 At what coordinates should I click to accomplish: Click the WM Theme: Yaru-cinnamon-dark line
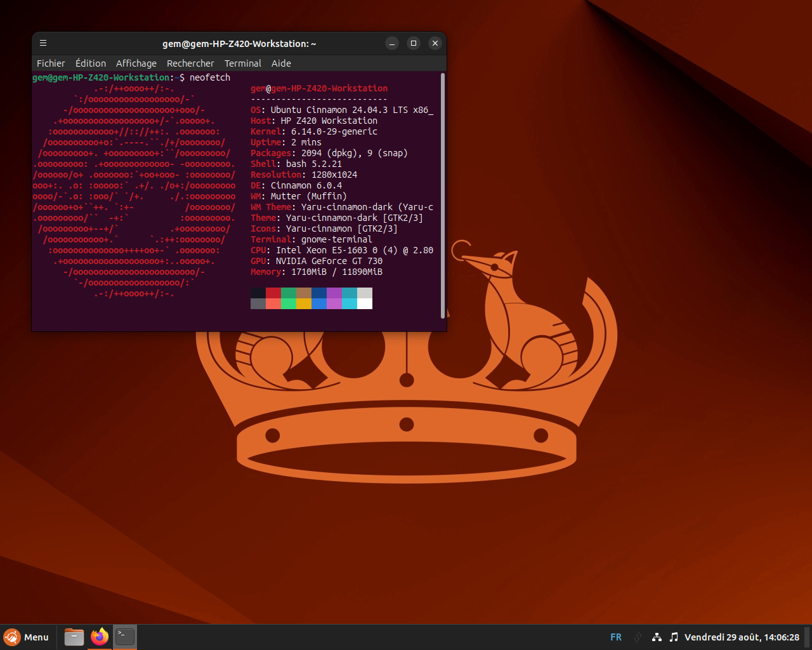point(342,207)
